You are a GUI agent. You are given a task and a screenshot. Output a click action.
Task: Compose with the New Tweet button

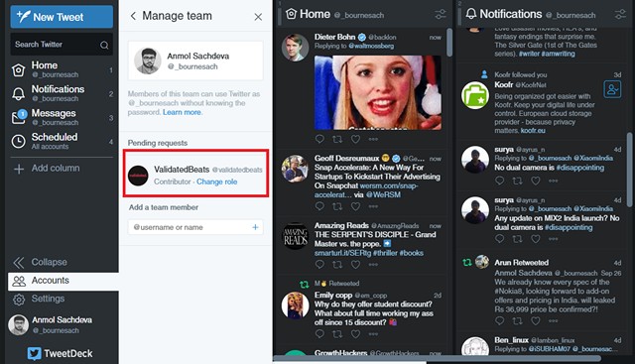[x=62, y=17]
